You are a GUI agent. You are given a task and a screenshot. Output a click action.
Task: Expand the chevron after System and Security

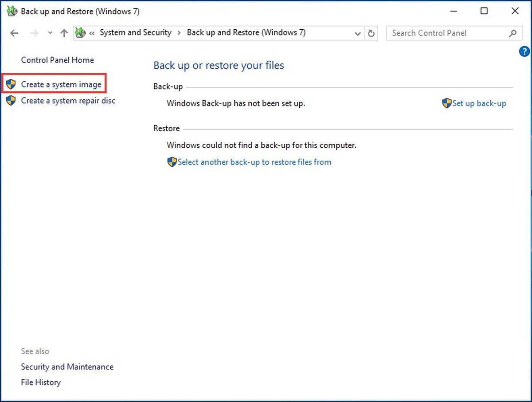tap(179, 33)
